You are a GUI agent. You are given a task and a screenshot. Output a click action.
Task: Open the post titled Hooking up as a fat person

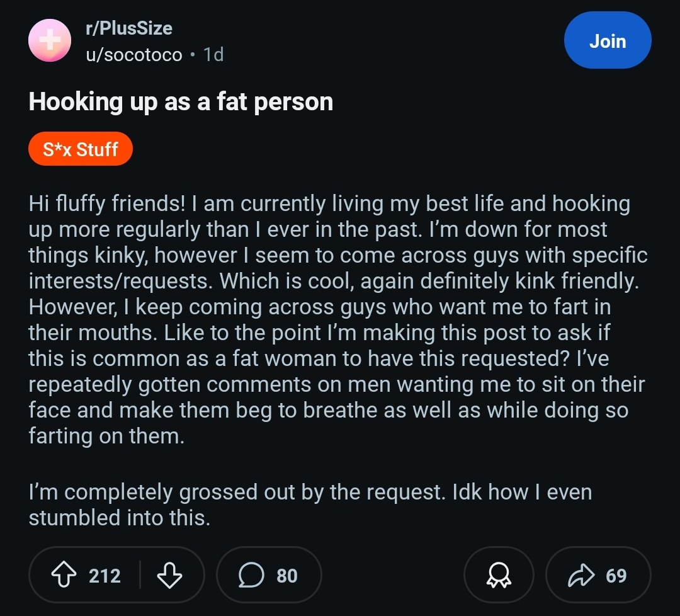(x=181, y=102)
